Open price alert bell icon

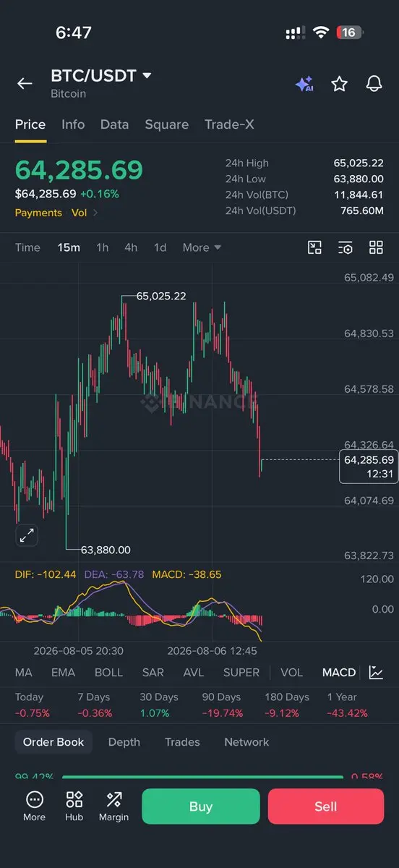374,84
